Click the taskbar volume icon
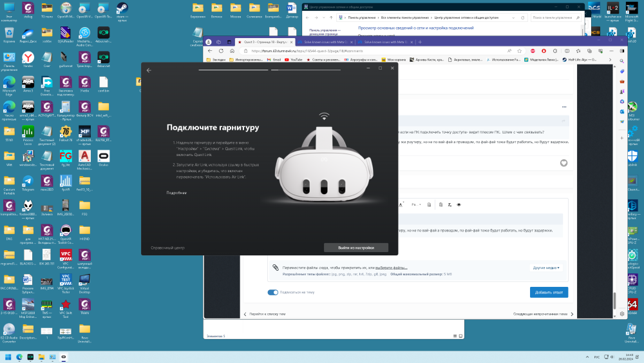Screen dimensions: 644x363 612,357
